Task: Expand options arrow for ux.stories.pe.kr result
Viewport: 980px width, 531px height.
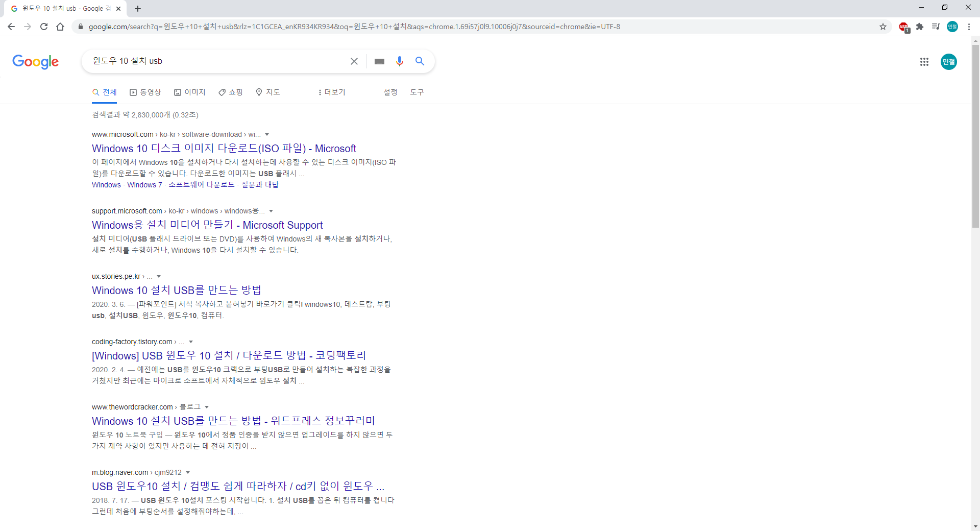Action: (159, 277)
